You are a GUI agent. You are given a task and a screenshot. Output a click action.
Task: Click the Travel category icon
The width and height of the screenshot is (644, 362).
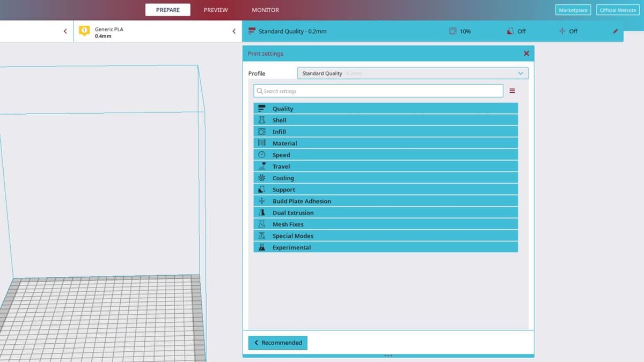pyautogui.click(x=262, y=166)
